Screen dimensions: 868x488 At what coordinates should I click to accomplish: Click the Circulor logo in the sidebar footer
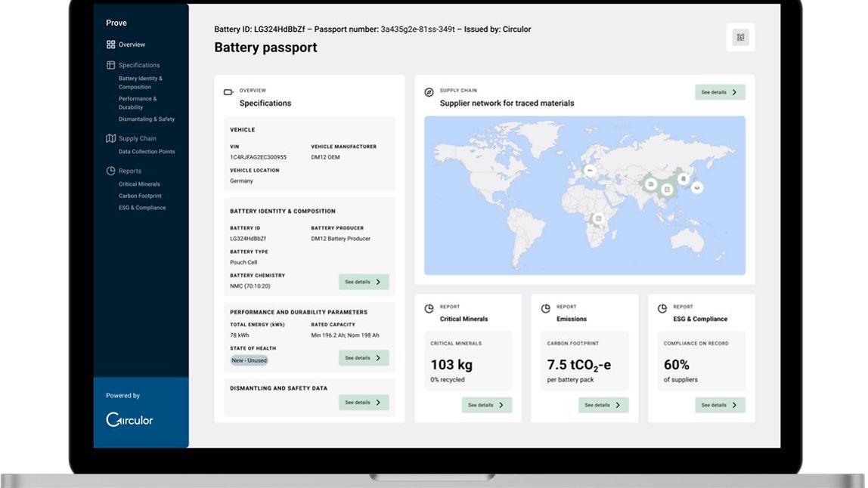(129, 420)
